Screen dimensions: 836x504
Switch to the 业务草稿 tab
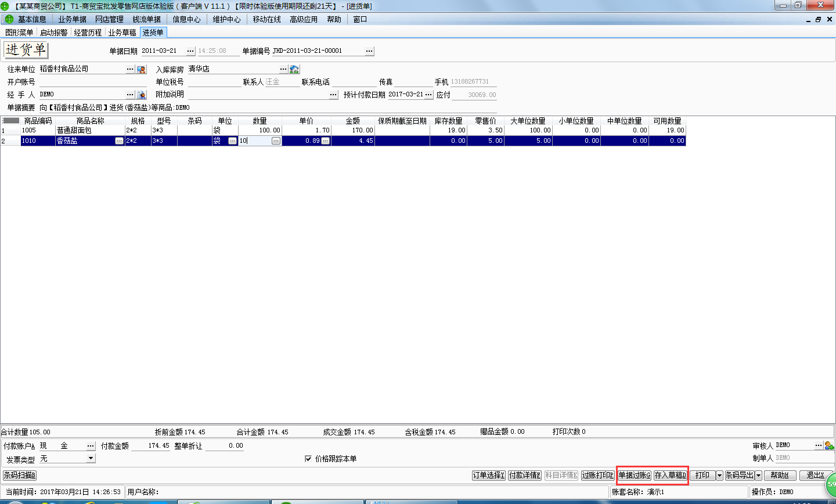122,33
